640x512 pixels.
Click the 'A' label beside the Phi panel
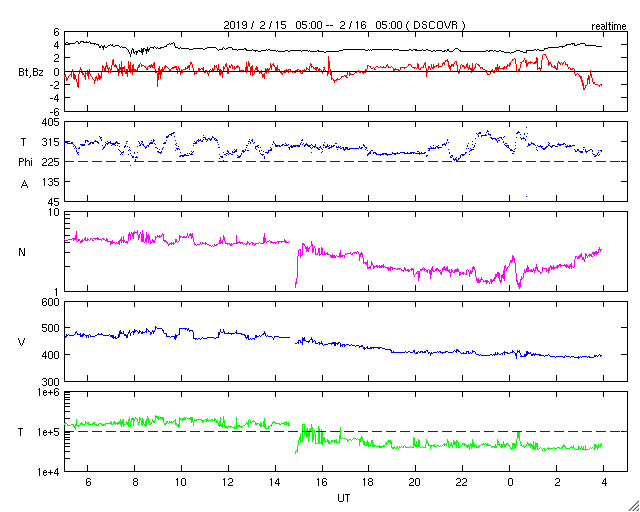pyautogui.click(x=24, y=185)
